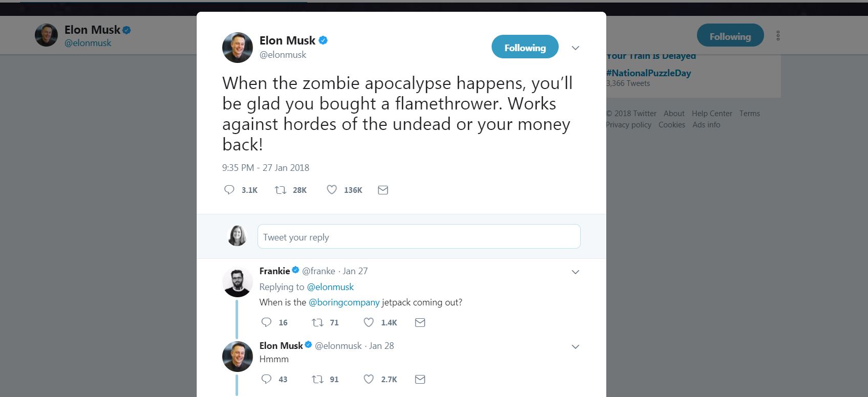Reply to Elon's Hmmm tweet

(266, 379)
